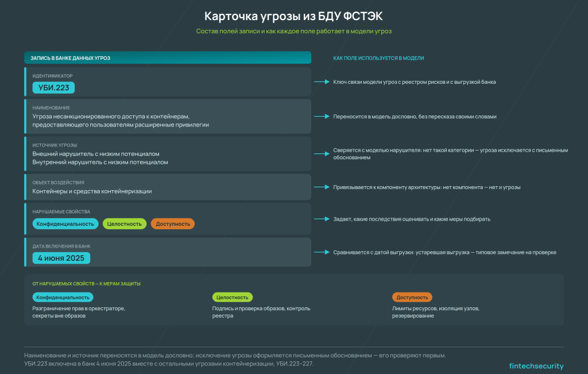Click the Наименование field label
This screenshot has height=374, width=588.
[x=51, y=107]
